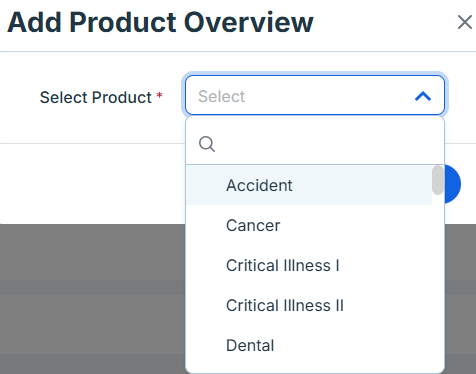
Task: Click the red required asterisk marker
Action: 159,96
